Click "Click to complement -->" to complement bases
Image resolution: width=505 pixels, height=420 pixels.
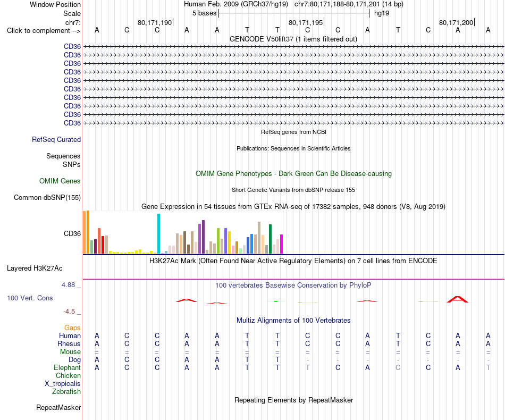44,31
